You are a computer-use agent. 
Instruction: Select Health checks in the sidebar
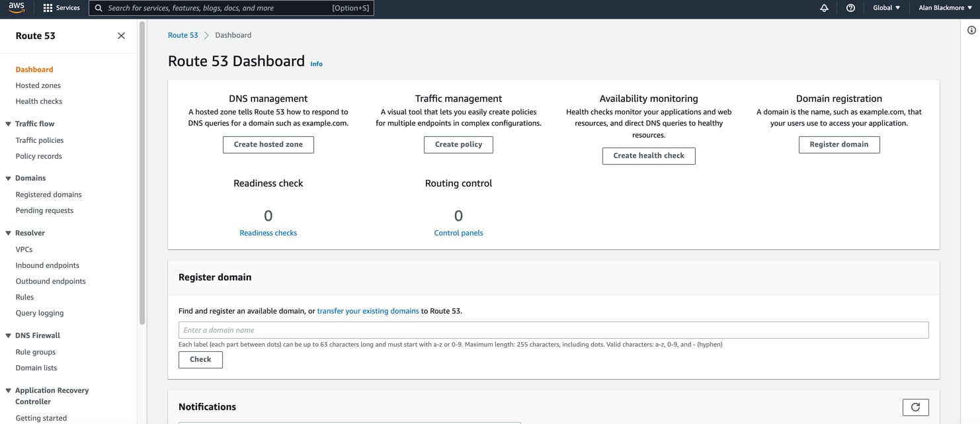tap(38, 101)
